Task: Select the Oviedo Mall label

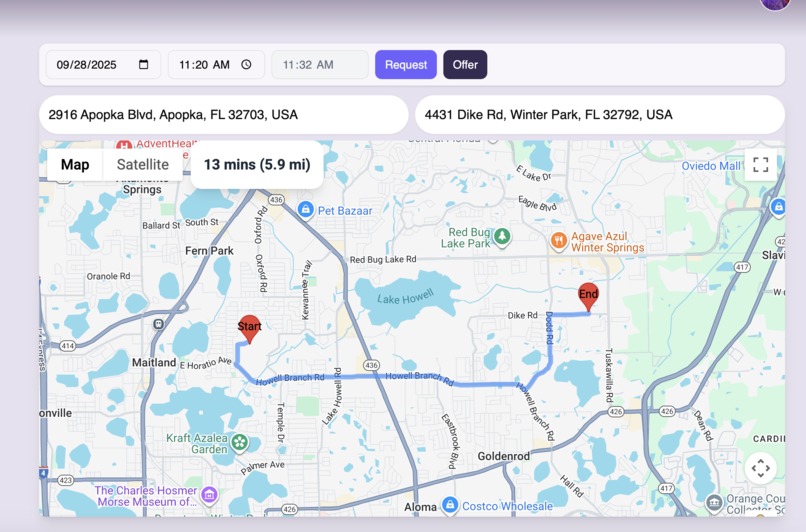Action: [711, 166]
